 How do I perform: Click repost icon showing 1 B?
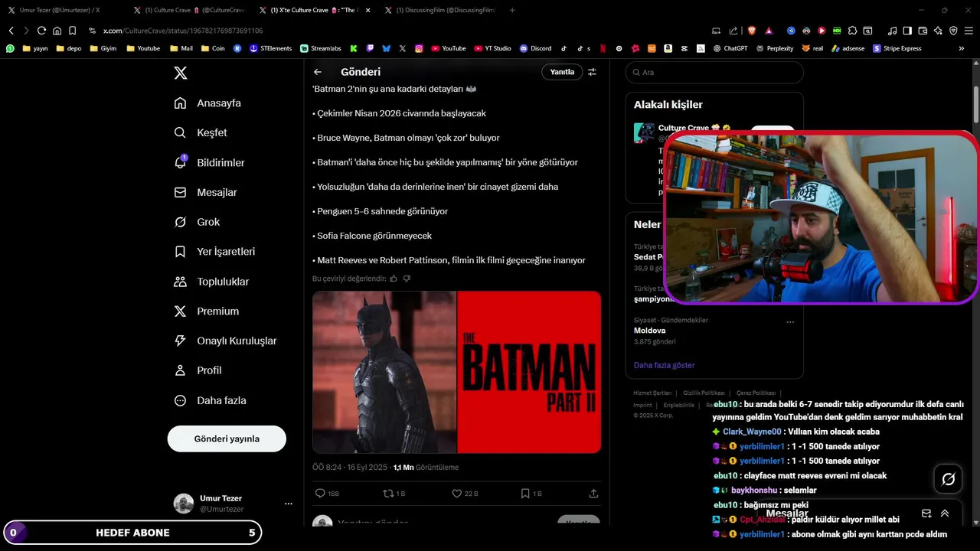(394, 494)
